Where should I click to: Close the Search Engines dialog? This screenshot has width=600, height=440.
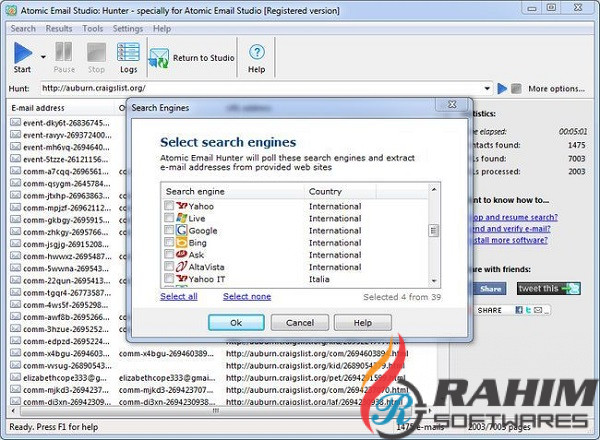(452, 104)
